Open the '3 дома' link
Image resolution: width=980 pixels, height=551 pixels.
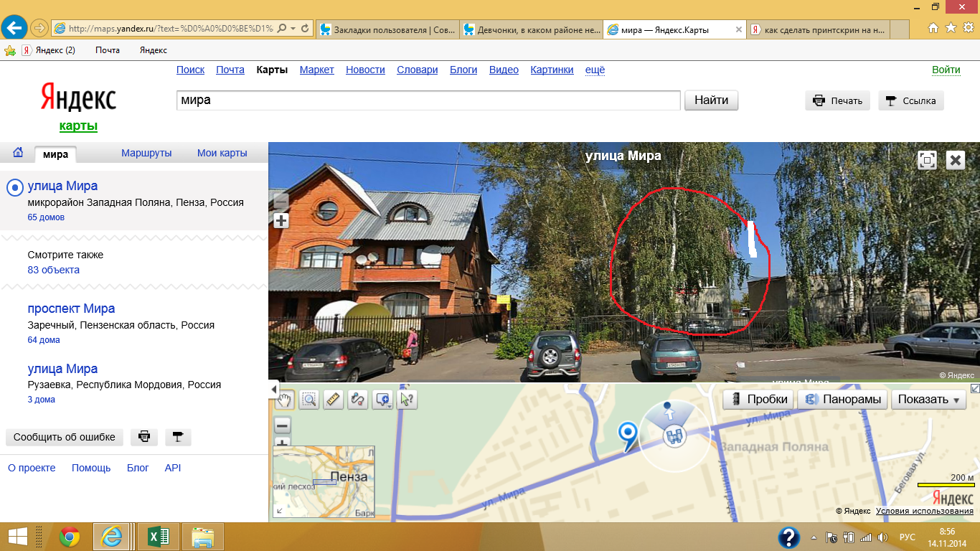click(x=41, y=400)
